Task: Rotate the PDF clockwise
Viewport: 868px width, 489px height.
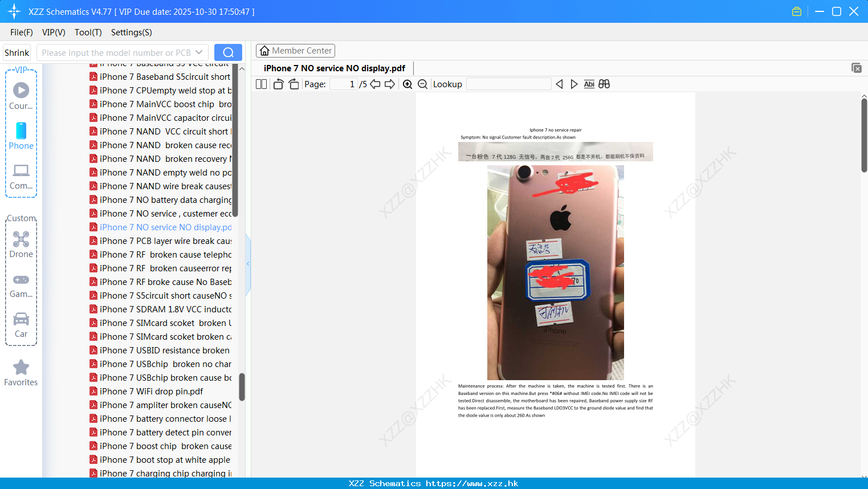Action: 294,84
